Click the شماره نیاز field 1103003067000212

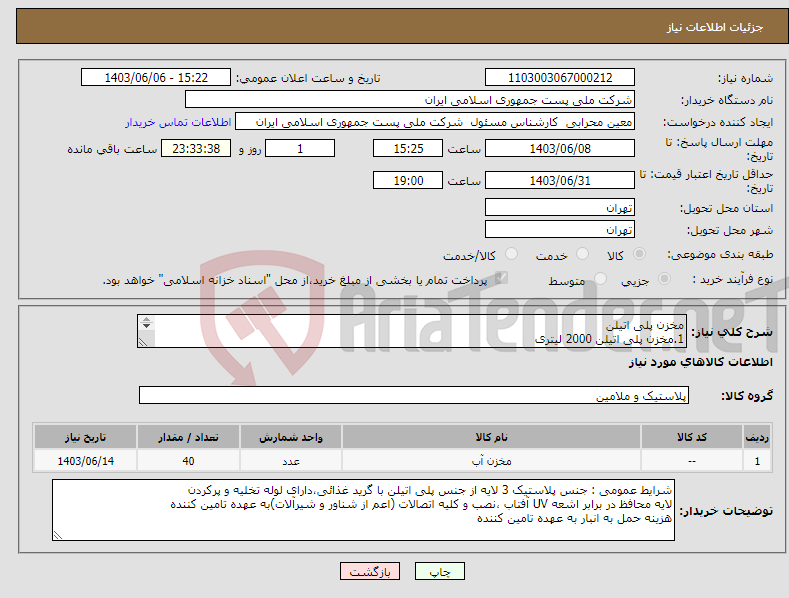pos(560,78)
